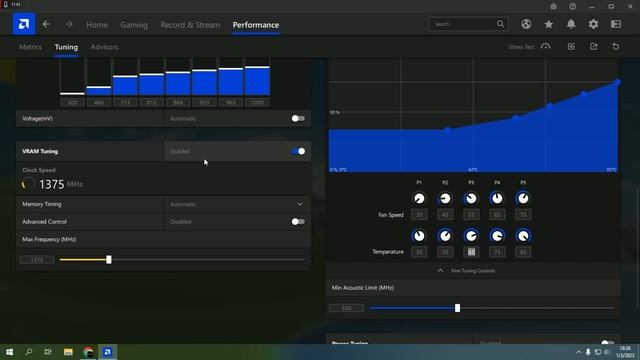640x360 pixels.
Task: Click the Min Acoustic Limit slider handle
Action: point(457,308)
